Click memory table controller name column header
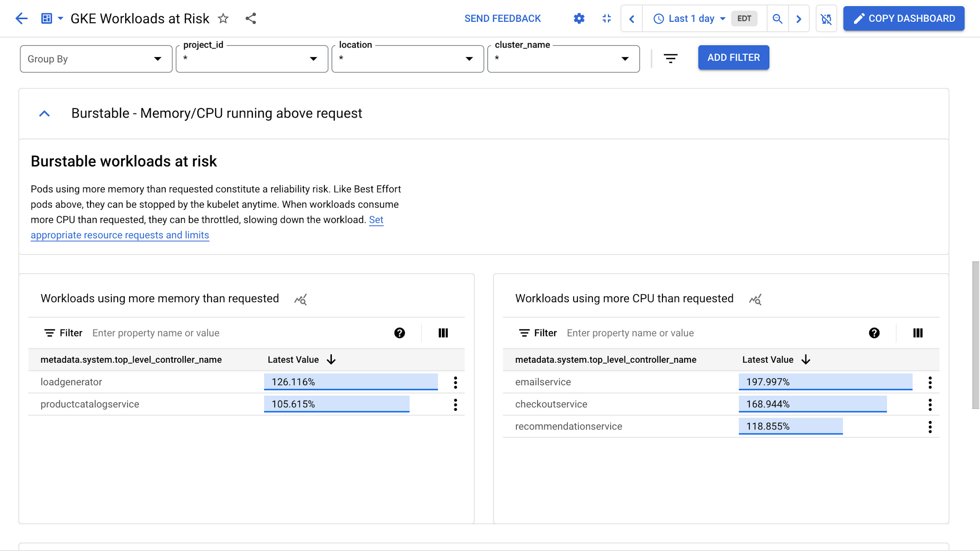 click(x=131, y=360)
